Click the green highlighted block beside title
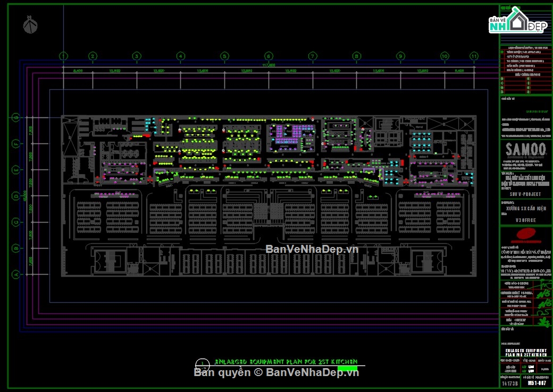This screenshot has width=553, height=392. [347, 367]
